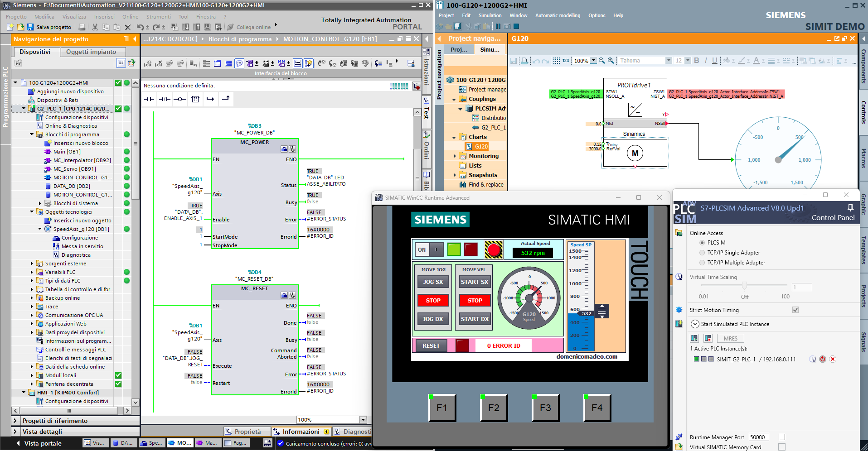
Task: Click the RESET button on the HMI
Action: pyautogui.click(x=431, y=345)
